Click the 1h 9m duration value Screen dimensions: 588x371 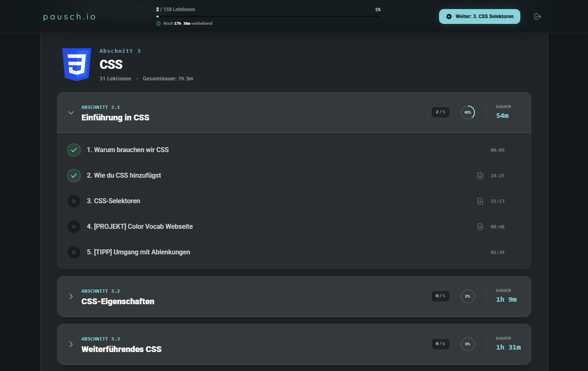pos(506,300)
